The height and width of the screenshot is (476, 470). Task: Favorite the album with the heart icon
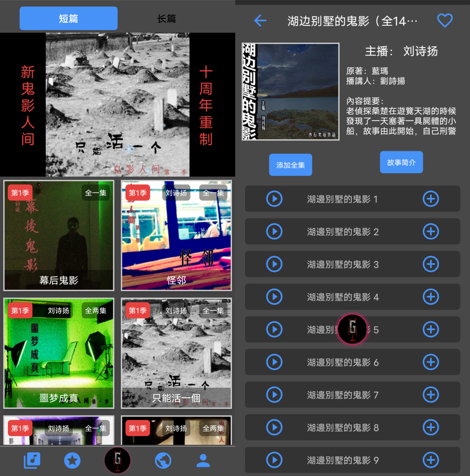coord(445,21)
